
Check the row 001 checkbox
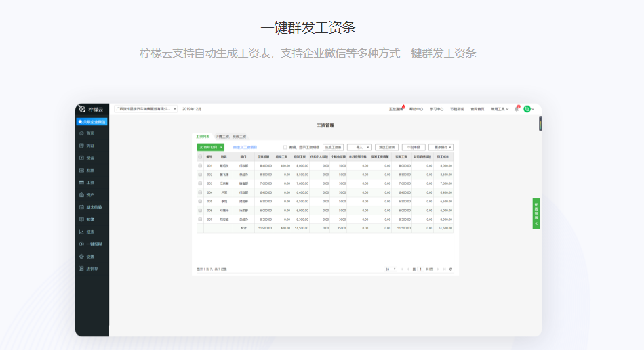pyautogui.click(x=200, y=166)
